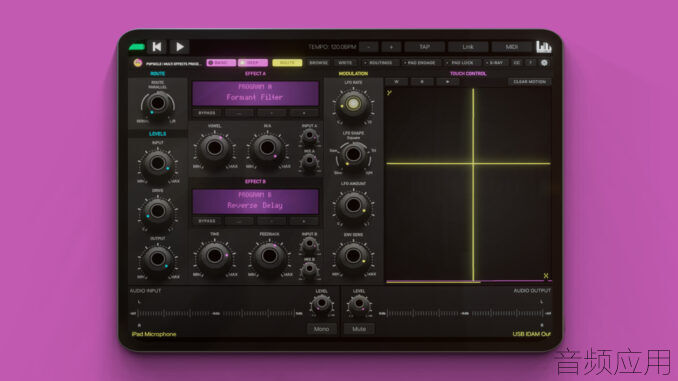This screenshot has height=381, width=678.
Task: Toggle the X-RAY option
Action: [494, 63]
